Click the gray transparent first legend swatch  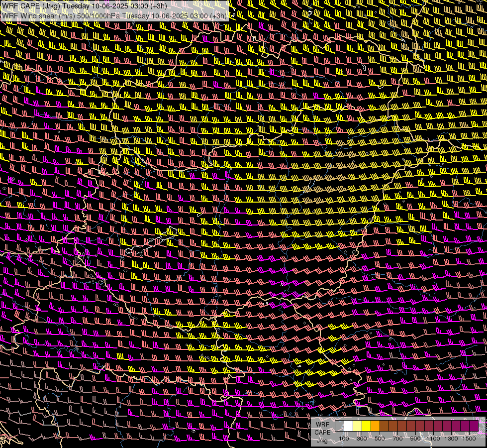click(339, 426)
